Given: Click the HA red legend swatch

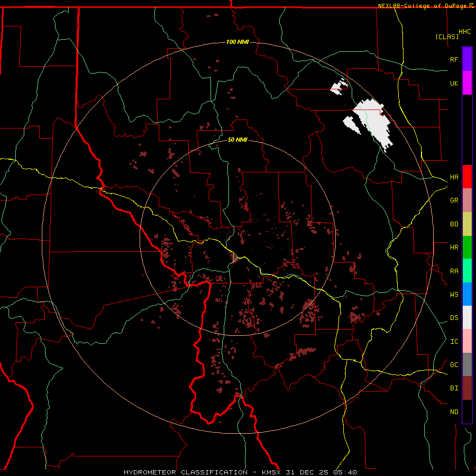Looking at the screenshot, I should [467, 177].
